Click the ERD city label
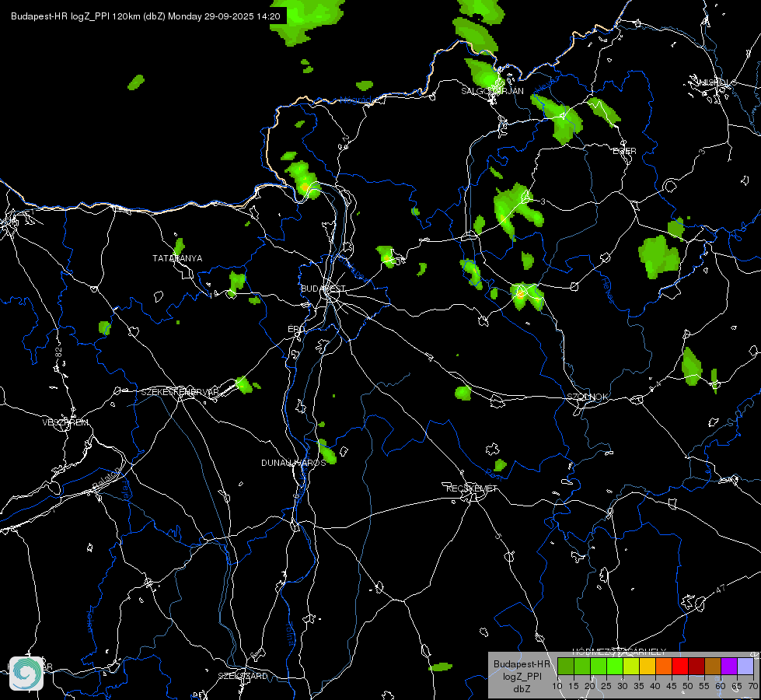Viewport: 761px width, 700px height. (x=296, y=329)
